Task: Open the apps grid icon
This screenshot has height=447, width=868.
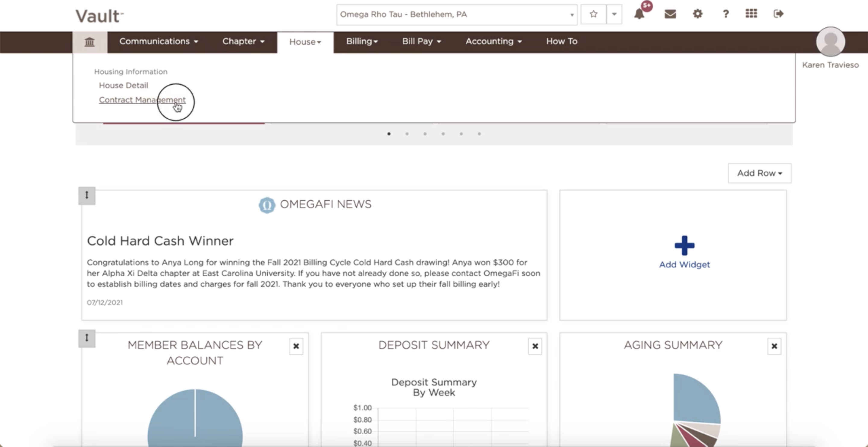Action: coord(751,14)
